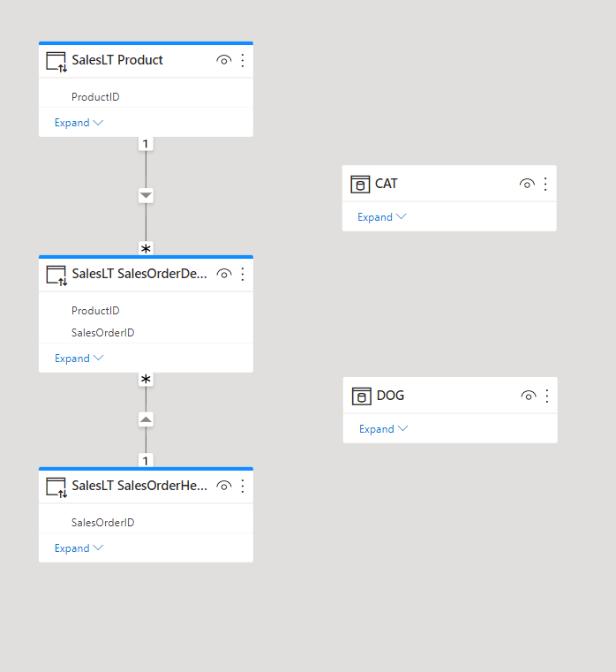This screenshot has width=616, height=672.
Task: Open more options for SalesLT Product
Action: (x=243, y=60)
